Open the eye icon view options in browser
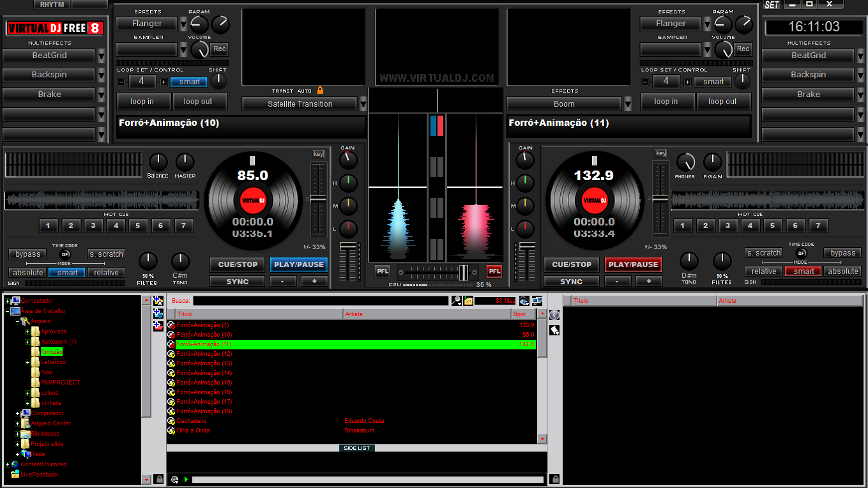The height and width of the screenshot is (488, 868). pyautogui.click(x=524, y=301)
